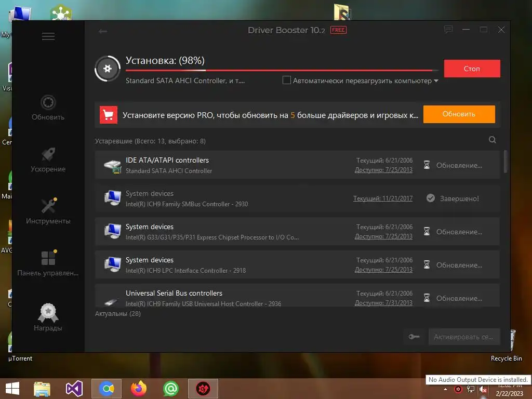
Task: Click the IDE ATA/ATAPI controllers device icon
Action: click(112, 166)
